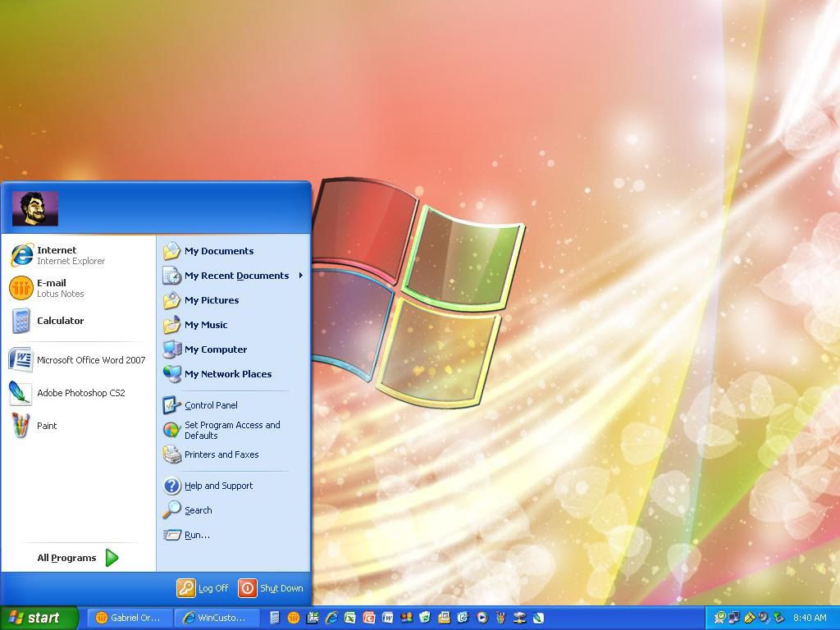Click the recycle bin Quick Launch icon
The width and height of the screenshot is (840, 630).
(425, 618)
